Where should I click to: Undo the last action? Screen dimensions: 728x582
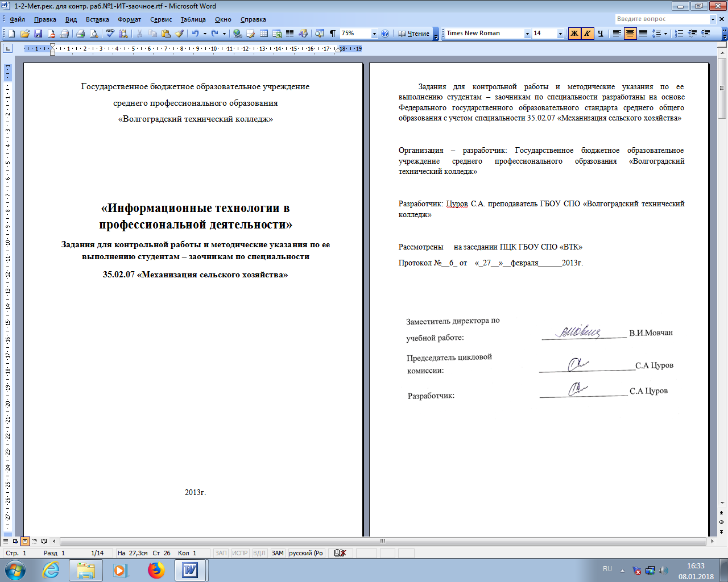[x=196, y=34]
